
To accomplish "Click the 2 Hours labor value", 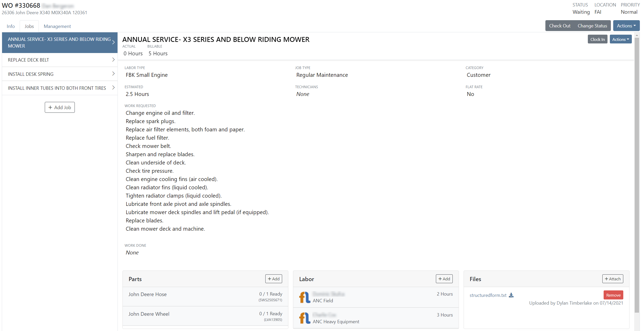I will pos(445,294).
